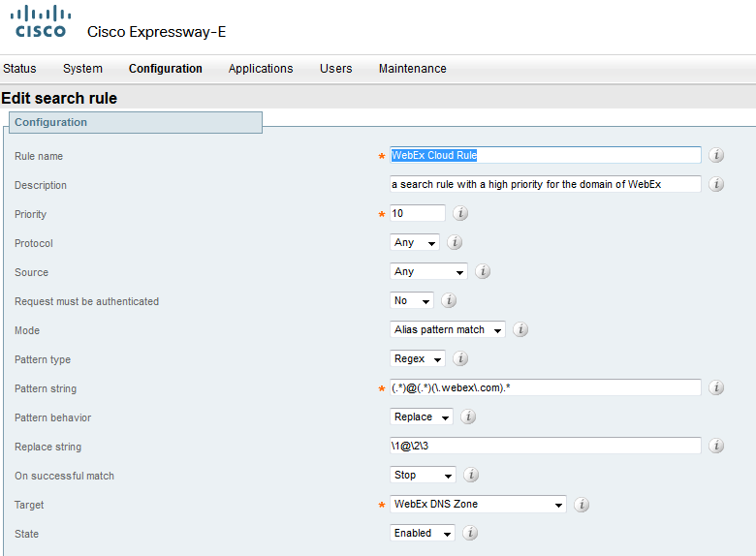Click the info icon beside State
756x556 pixels.
[470, 533]
